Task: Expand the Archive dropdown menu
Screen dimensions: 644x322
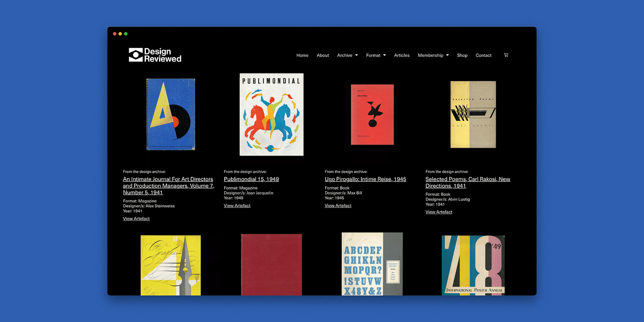Action: pos(347,55)
